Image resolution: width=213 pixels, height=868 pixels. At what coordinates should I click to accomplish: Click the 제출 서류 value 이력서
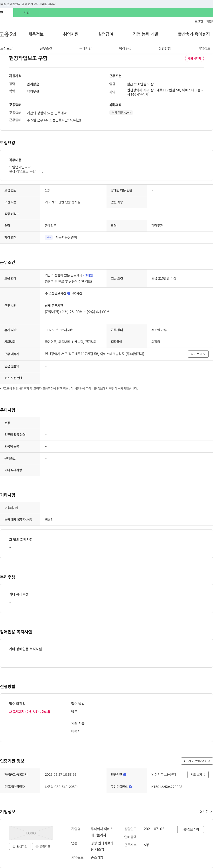76,731
